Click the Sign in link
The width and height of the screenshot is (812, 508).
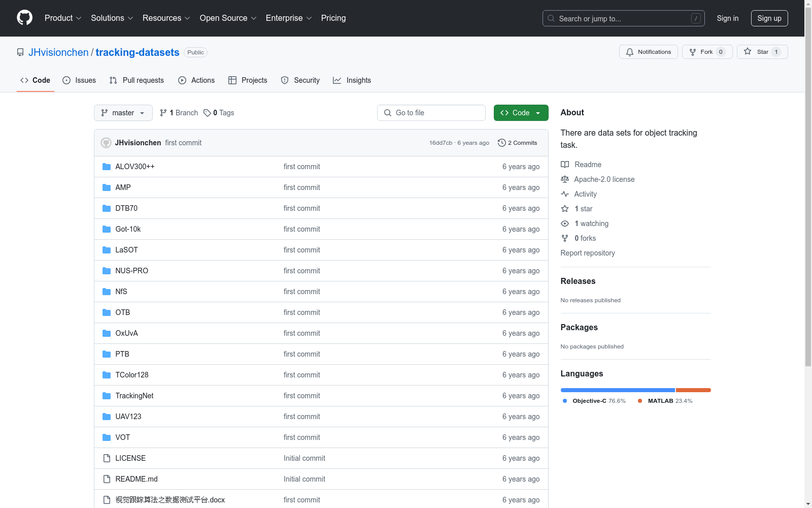(x=728, y=18)
